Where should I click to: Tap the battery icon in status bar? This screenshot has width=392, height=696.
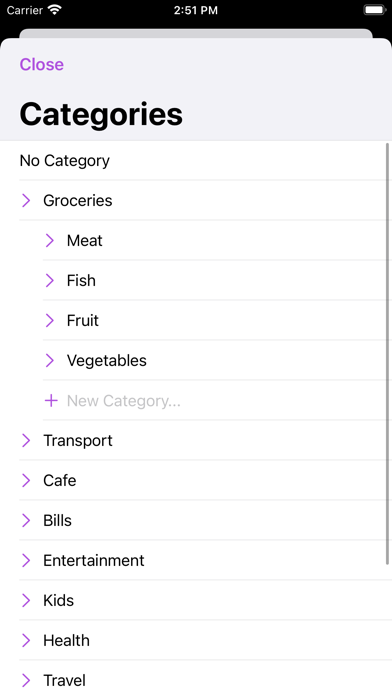[375, 10]
